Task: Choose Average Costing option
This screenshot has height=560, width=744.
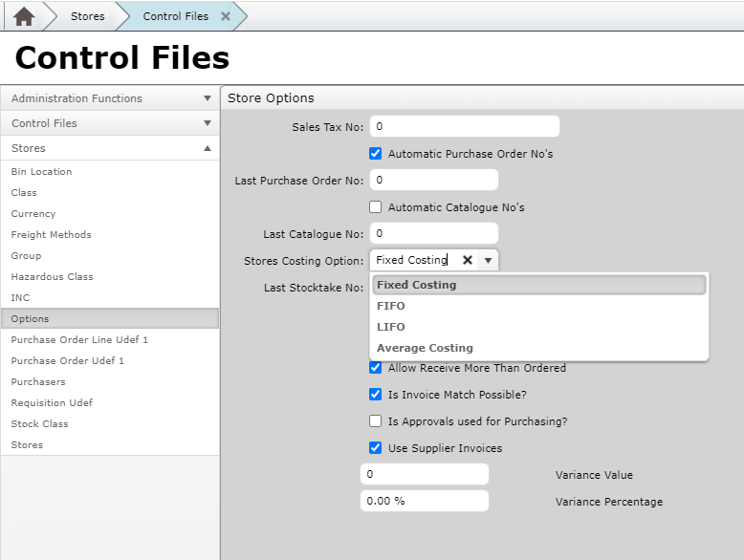Action: [x=425, y=348]
